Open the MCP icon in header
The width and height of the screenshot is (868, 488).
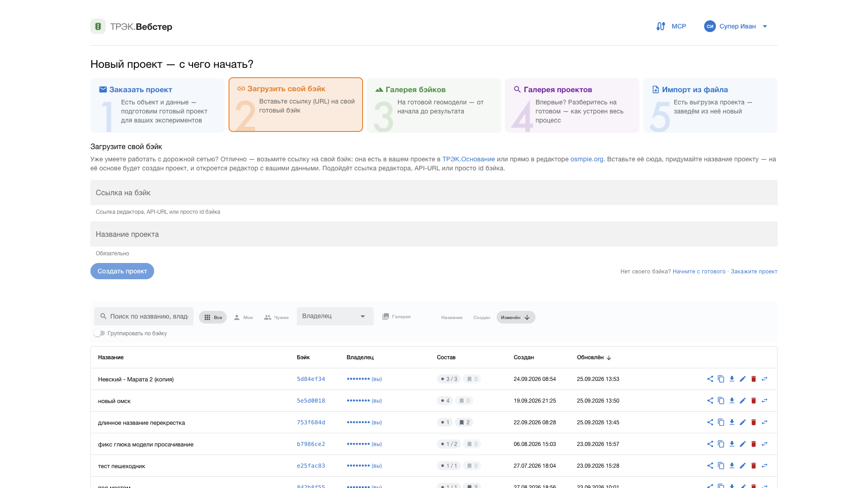(661, 26)
